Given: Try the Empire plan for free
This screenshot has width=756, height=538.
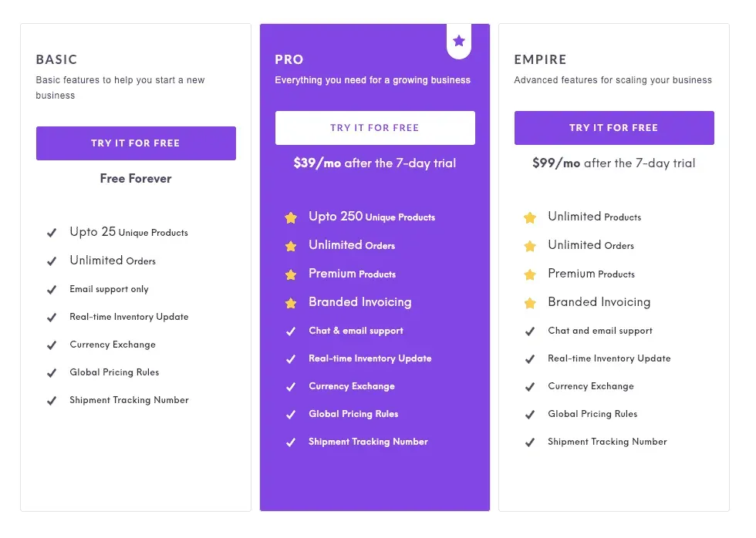Looking at the screenshot, I should pos(614,128).
